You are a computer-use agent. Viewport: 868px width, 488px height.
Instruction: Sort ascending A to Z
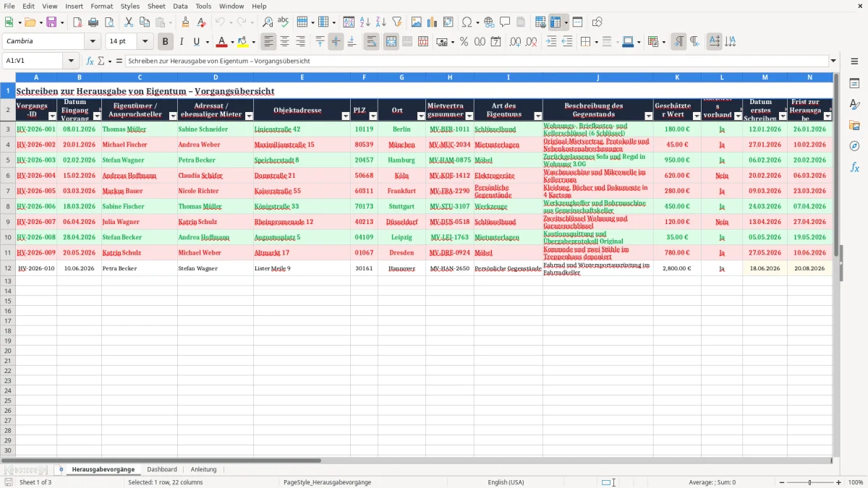(365, 22)
